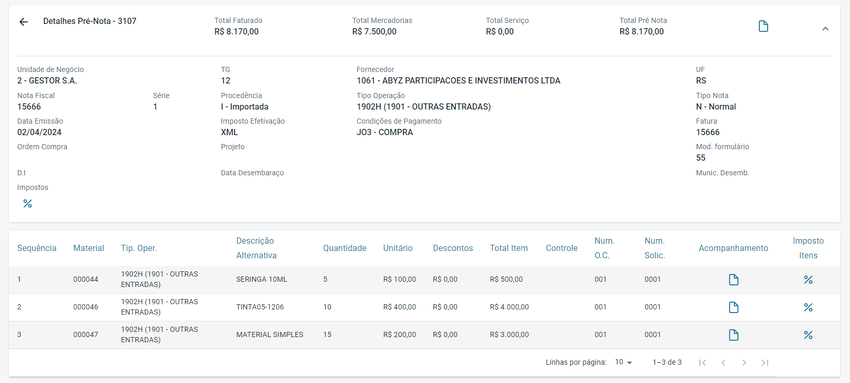Go to previous page of items table
The width and height of the screenshot is (850, 383).
(x=723, y=362)
